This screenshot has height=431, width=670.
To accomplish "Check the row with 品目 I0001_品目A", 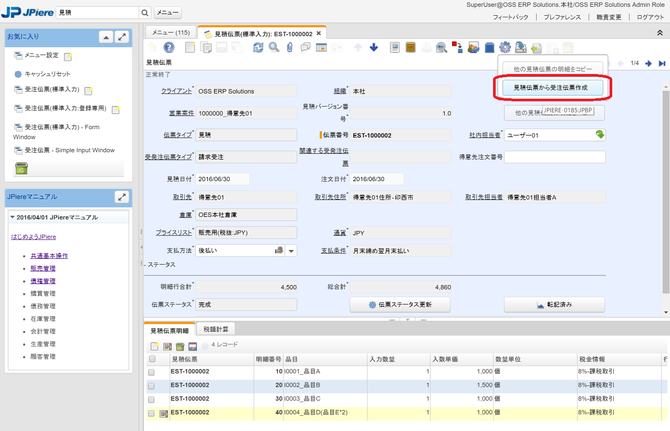I will coord(151,372).
